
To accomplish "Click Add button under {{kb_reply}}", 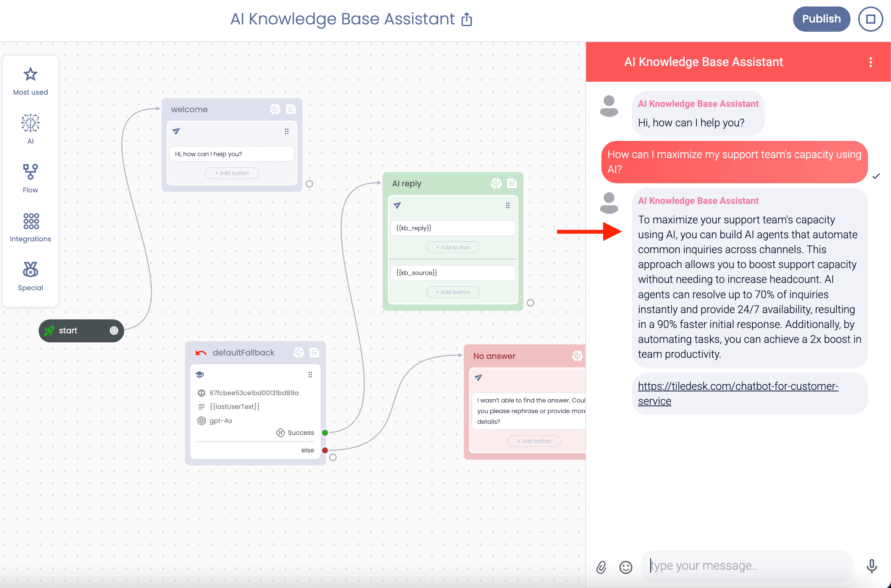I will click(453, 247).
